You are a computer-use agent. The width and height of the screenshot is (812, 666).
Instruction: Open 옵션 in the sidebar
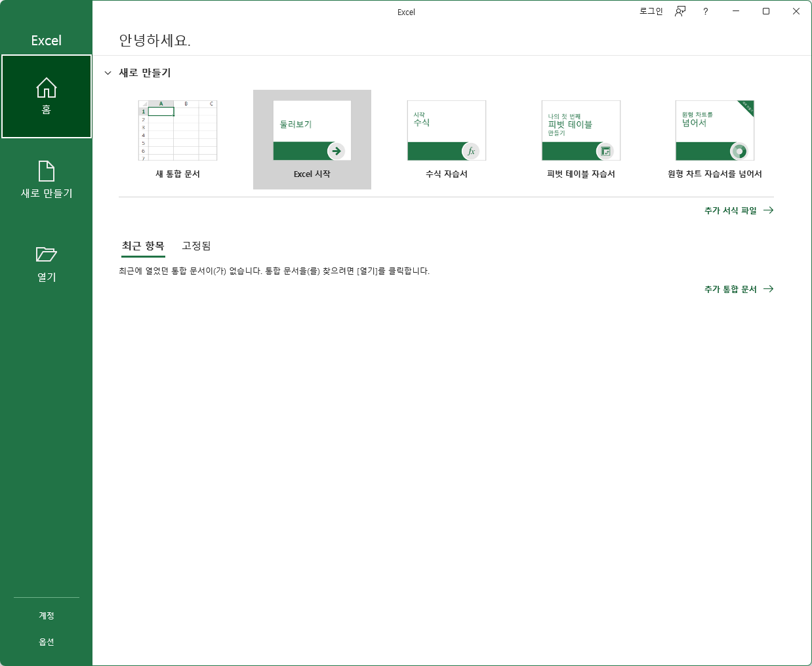click(x=47, y=642)
